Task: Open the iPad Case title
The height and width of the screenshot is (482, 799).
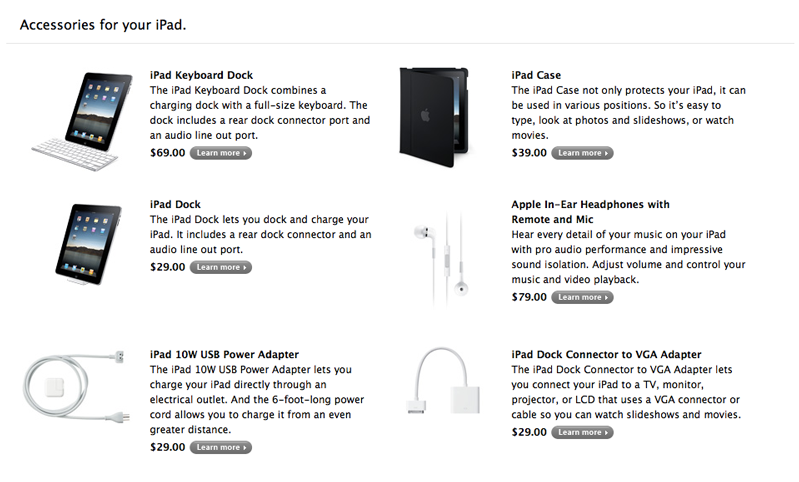Action: click(x=536, y=75)
